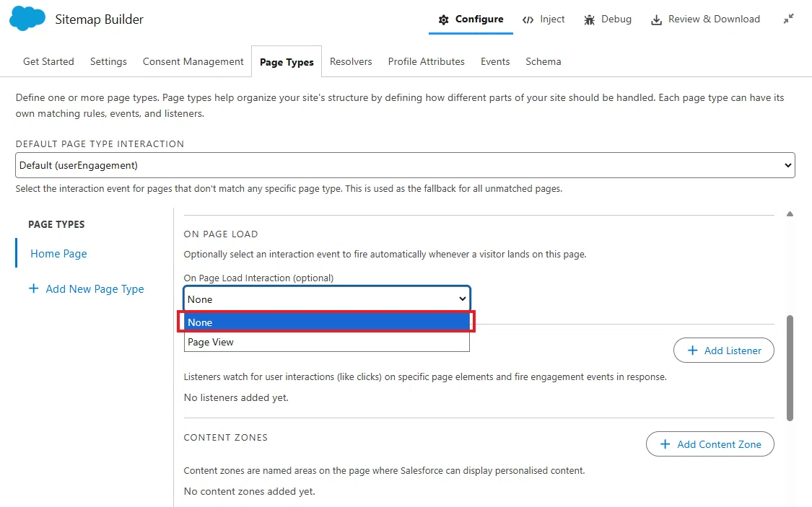Click the 'No content zones added yet.' text
The height and width of the screenshot is (507, 812).
click(249, 491)
